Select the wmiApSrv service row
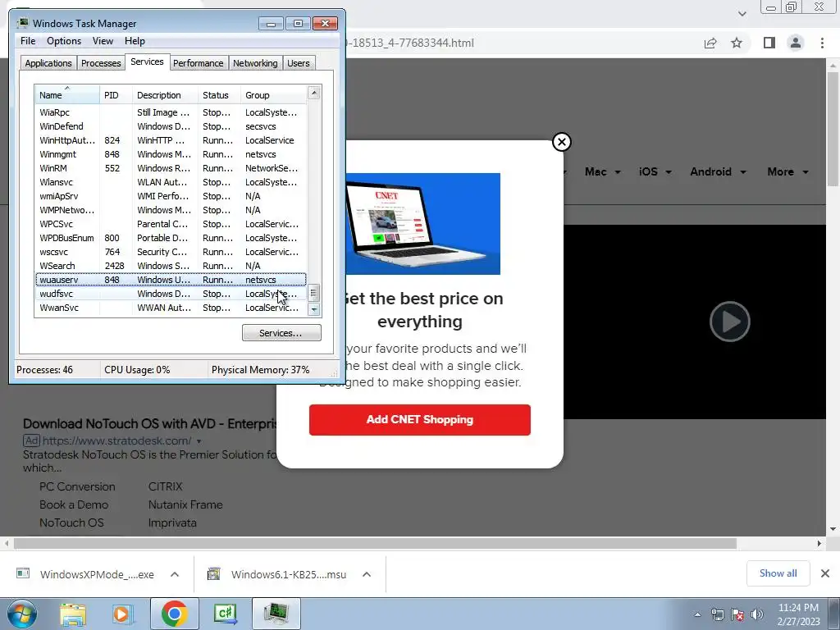The height and width of the screenshot is (630, 840). point(171,196)
